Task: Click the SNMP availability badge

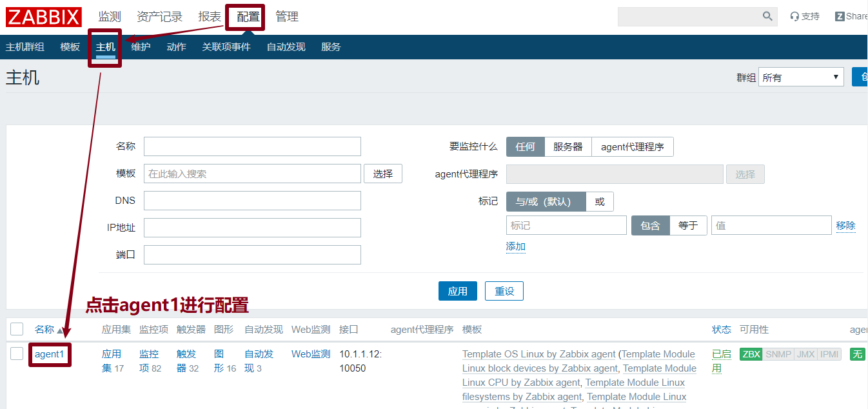Action: point(778,354)
